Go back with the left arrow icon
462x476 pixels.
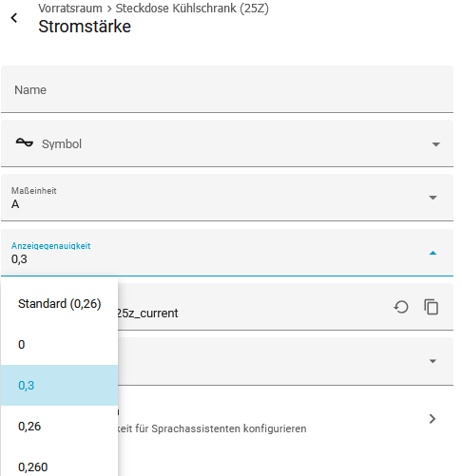coord(14,18)
